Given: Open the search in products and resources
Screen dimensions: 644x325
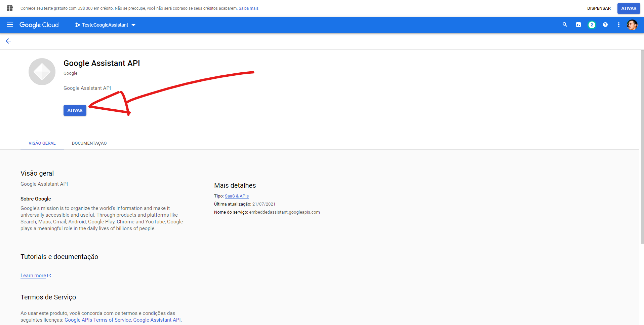Looking at the screenshot, I should point(565,25).
